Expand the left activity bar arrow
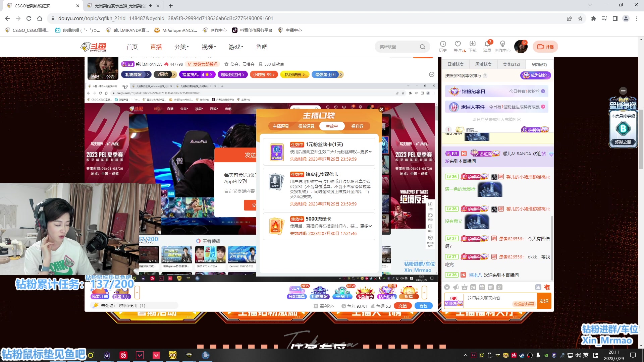Image resolution: width=644 pixels, height=362 pixels. pos(137,293)
